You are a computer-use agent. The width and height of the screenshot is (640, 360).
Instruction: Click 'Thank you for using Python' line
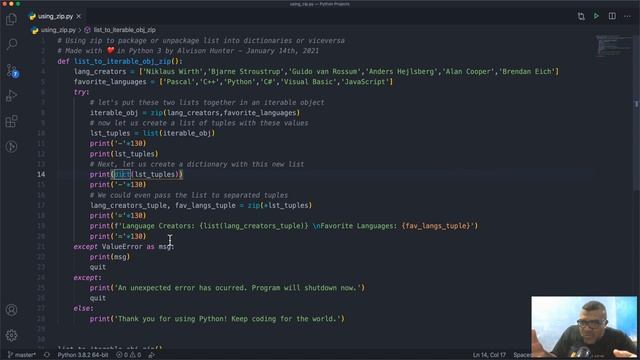[x=217, y=318]
